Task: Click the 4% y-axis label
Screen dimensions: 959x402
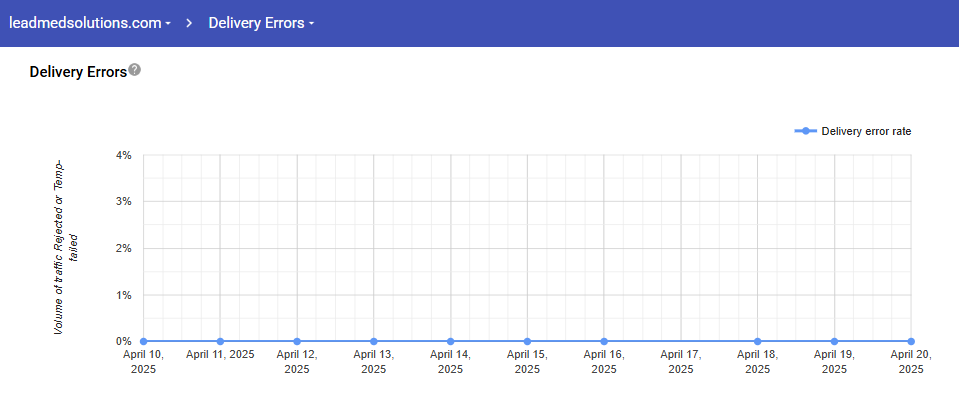Action: point(124,155)
